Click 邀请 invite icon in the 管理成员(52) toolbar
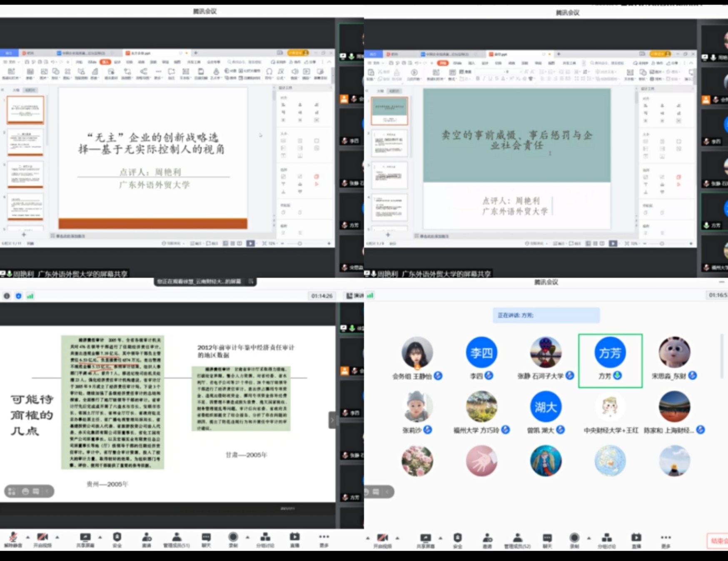Image resolution: width=728 pixels, height=561 pixels. pyautogui.click(x=487, y=539)
